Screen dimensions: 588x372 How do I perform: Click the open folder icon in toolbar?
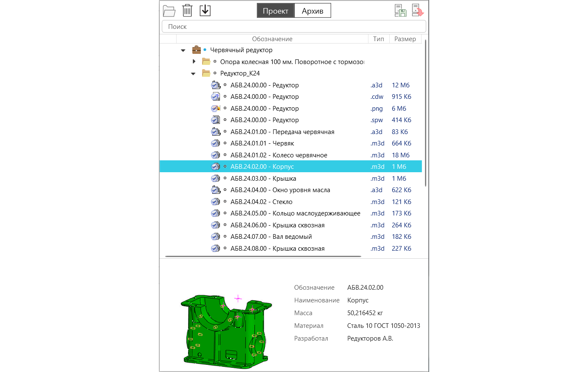coord(169,11)
